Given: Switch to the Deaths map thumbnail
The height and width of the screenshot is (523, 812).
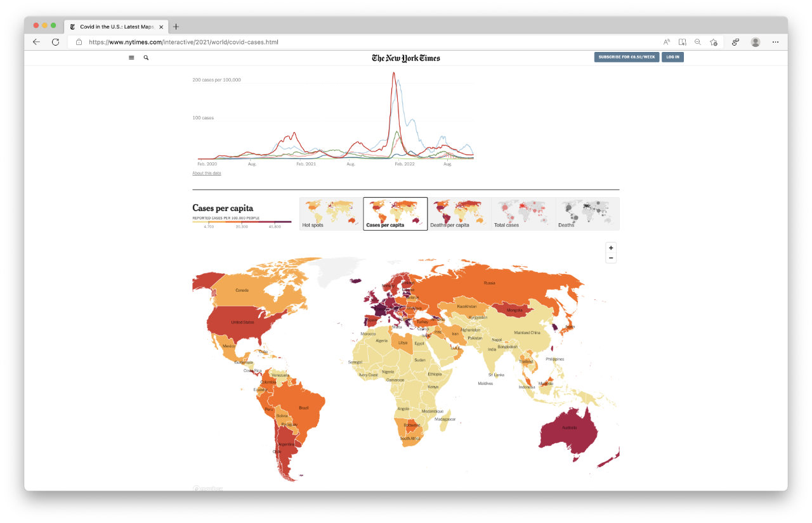Looking at the screenshot, I should pyautogui.click(x=587, y=214).
